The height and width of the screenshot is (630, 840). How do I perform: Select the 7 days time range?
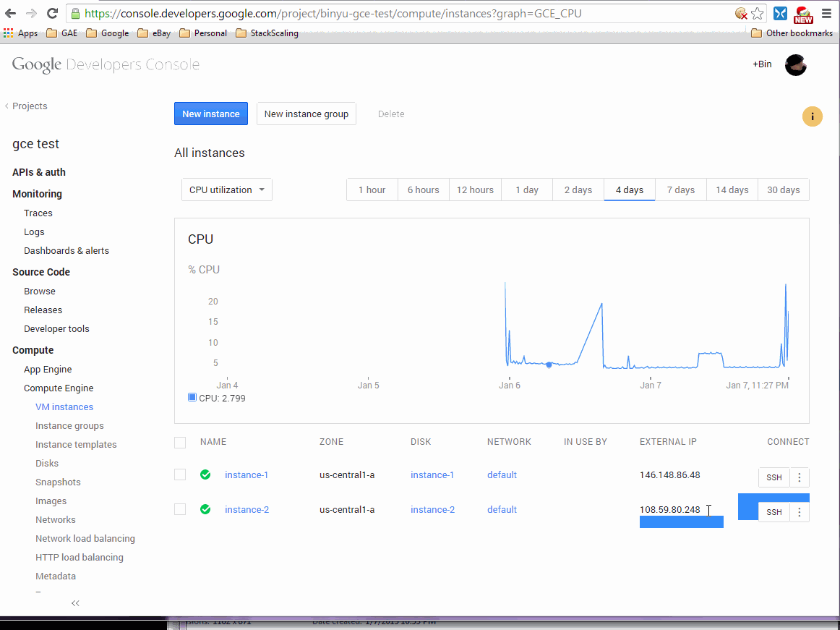681,190
